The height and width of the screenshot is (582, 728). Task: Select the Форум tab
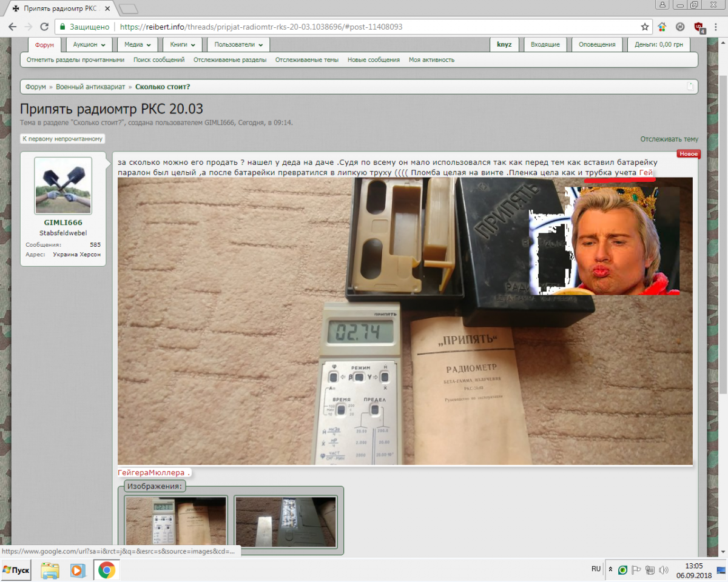pos(44,45)
